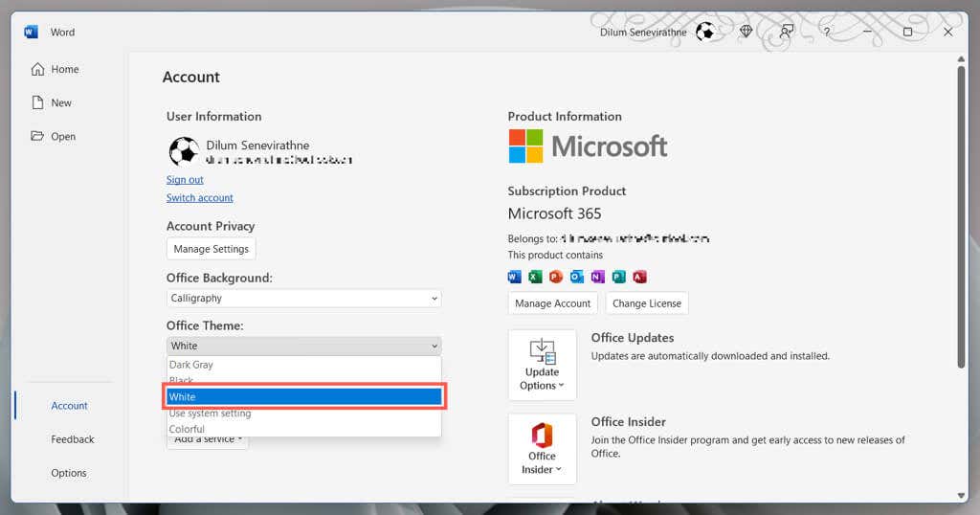
Task: Open the Microsoft Rewards diamond icon
Action: pos(746,32)
